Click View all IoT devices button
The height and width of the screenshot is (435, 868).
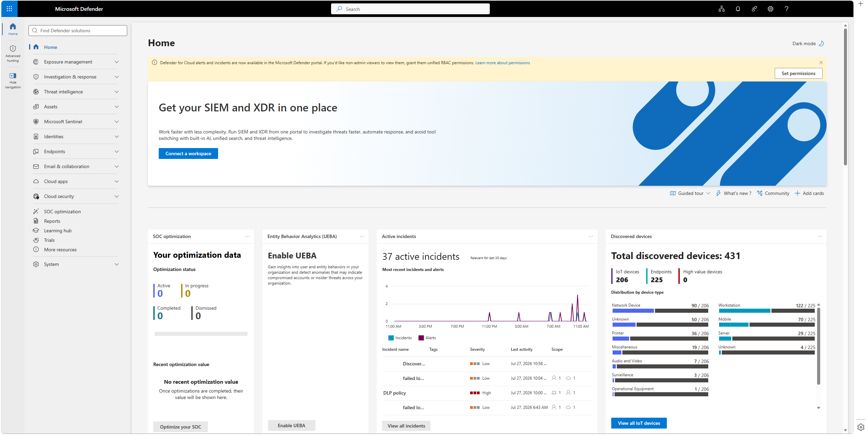639,423
